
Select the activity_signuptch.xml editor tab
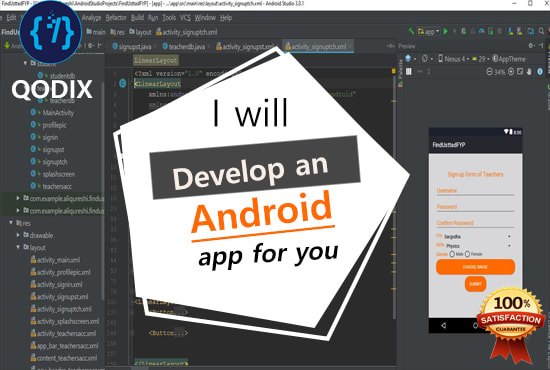point(318,46)
